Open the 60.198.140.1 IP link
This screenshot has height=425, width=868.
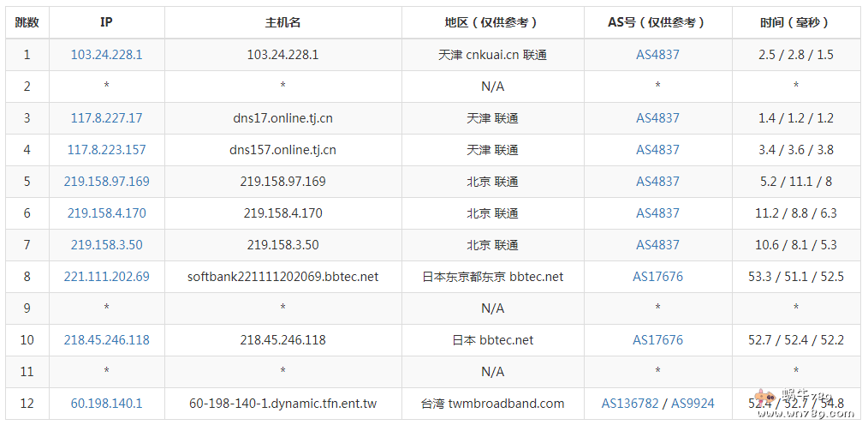106,404
